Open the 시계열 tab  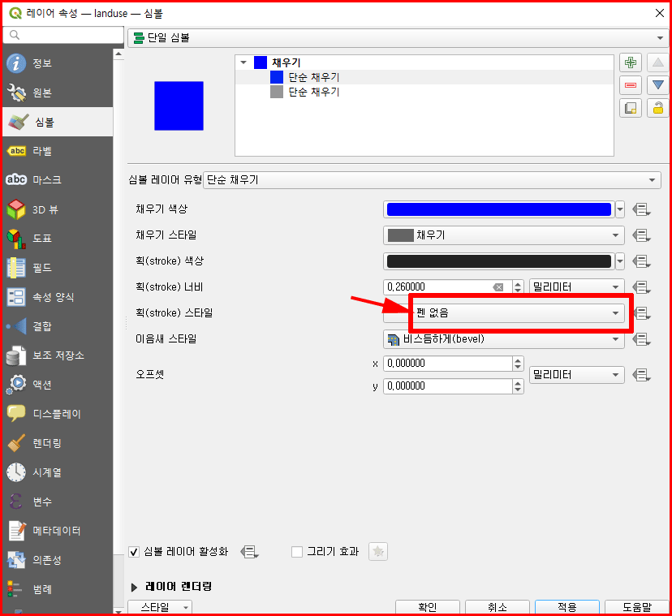pos(58,472)
